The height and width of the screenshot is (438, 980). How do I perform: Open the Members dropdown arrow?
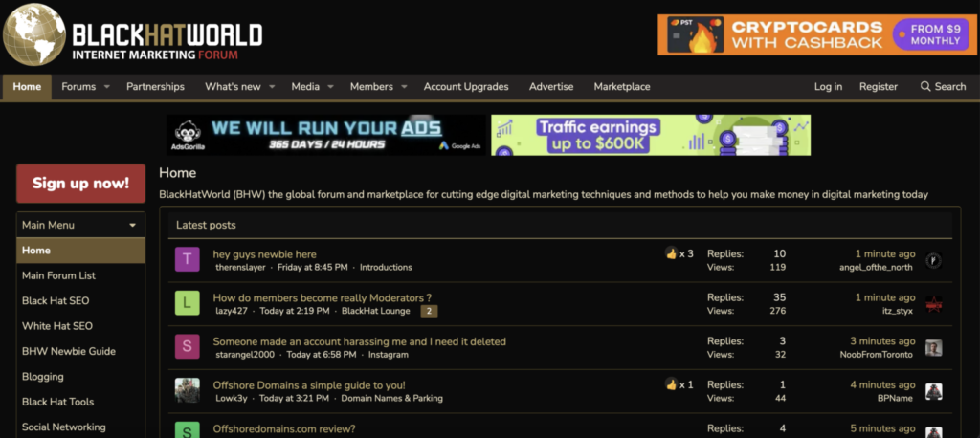click(404, 87)
